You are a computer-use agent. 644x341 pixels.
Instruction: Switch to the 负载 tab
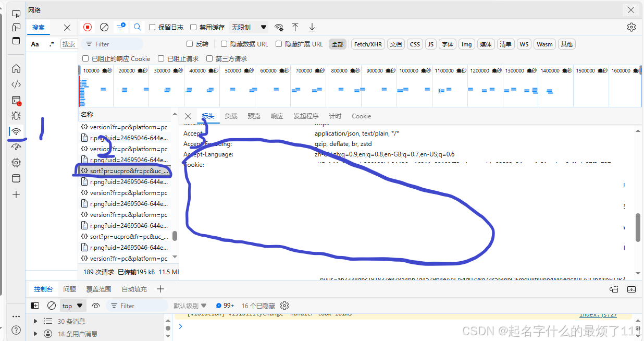(231, 116)
